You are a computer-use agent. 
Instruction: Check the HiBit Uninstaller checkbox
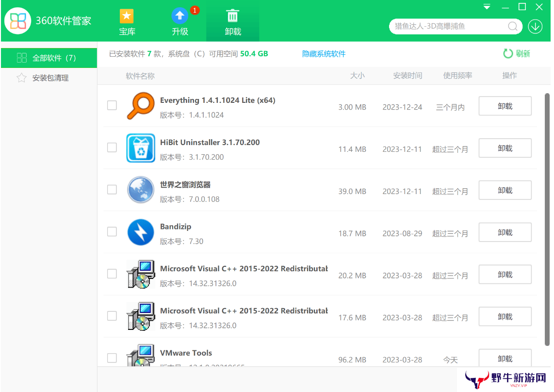pyautogui.click(x=112, y=147)
